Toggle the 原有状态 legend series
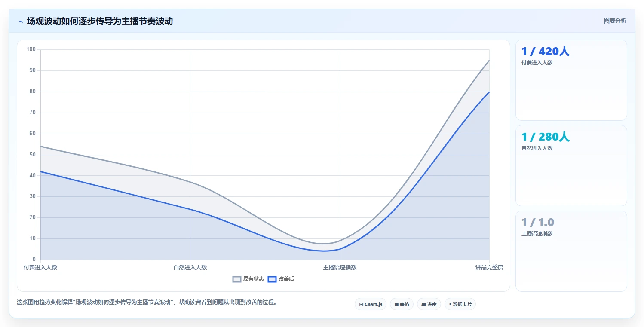Screen dimensions: 644x327 click(248, 279)
